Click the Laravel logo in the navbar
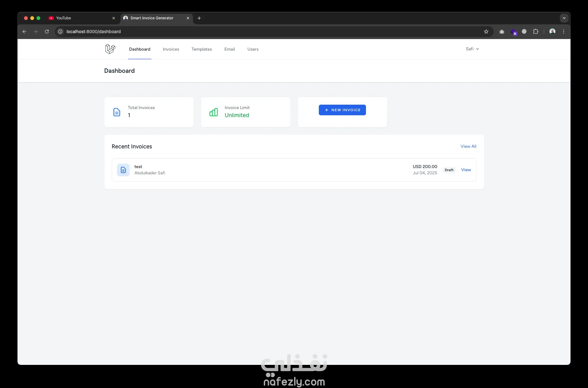The image size is (588, 388). 110,49
